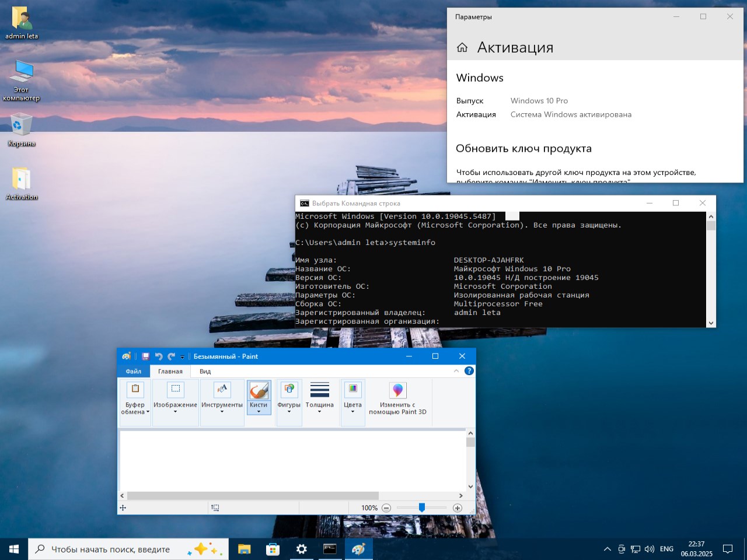Click the Paint vertical scrollbar down arrow
Screen dimensions: 747x560
click(470, 487)
